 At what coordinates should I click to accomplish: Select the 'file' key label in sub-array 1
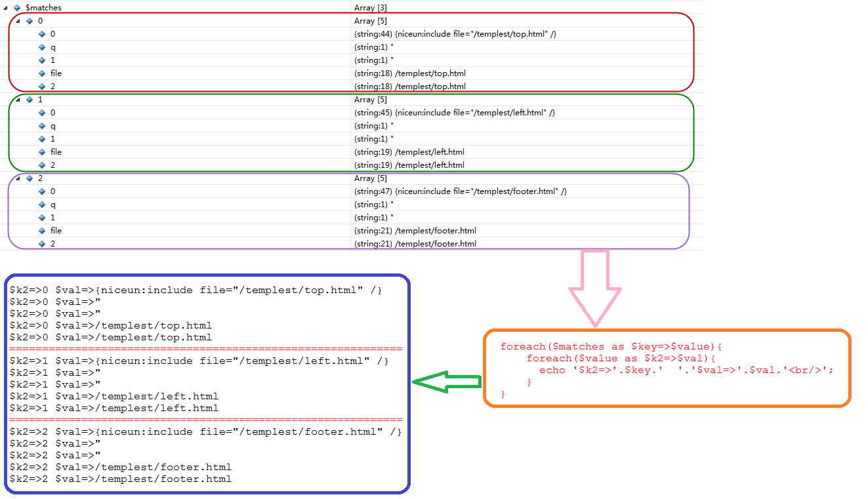[x=56, y=152]
